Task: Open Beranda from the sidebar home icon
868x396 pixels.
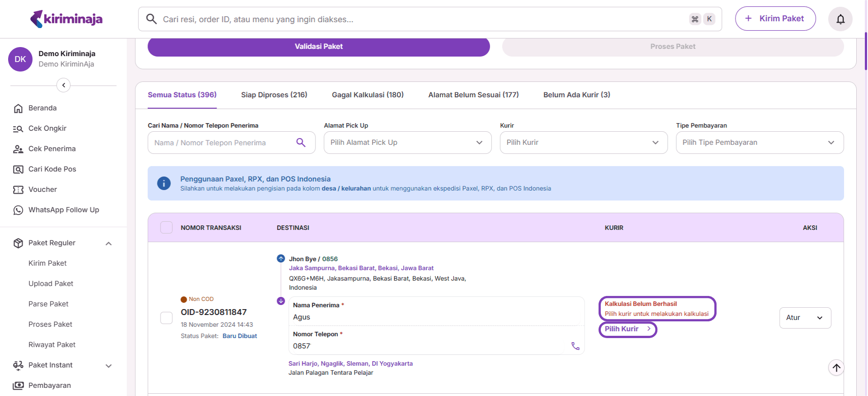Action: (18, 108)
